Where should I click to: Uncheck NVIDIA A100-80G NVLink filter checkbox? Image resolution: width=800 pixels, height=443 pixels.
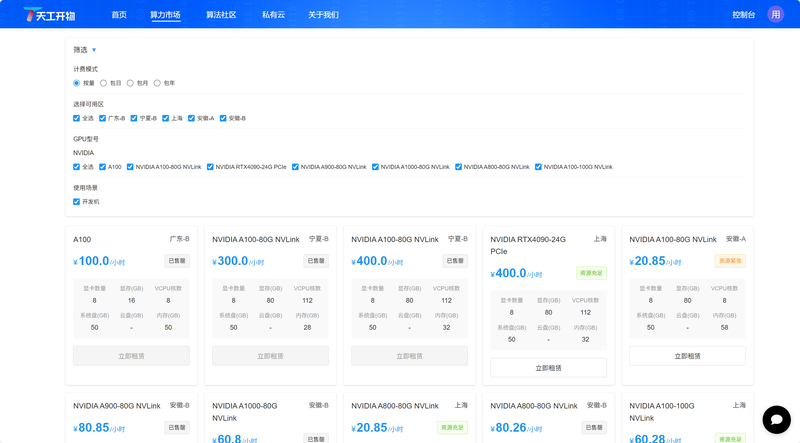[130, 167]
